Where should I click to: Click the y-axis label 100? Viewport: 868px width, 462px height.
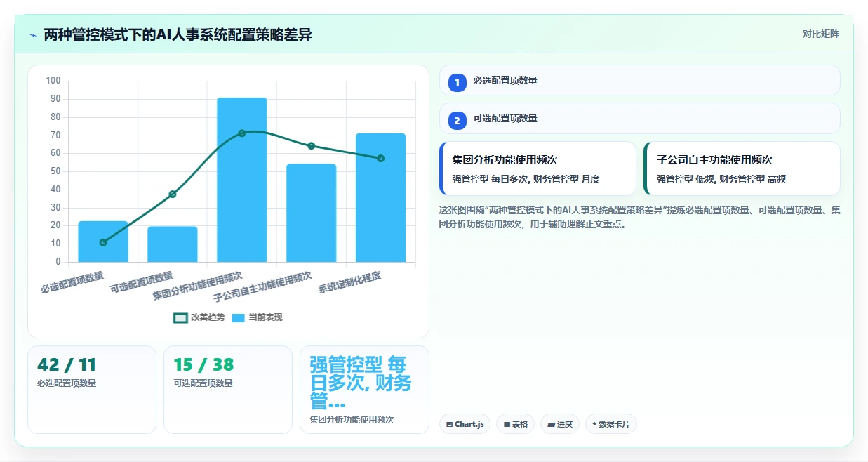point(53,81)
